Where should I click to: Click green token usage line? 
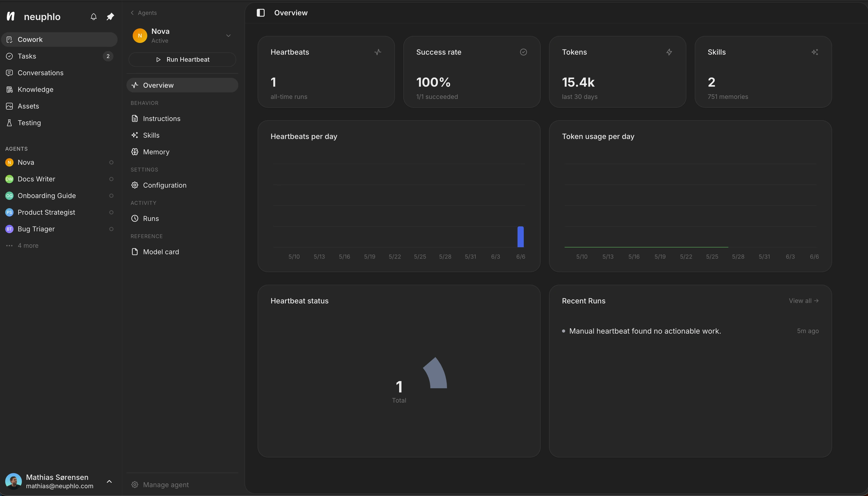coord(646,247)
